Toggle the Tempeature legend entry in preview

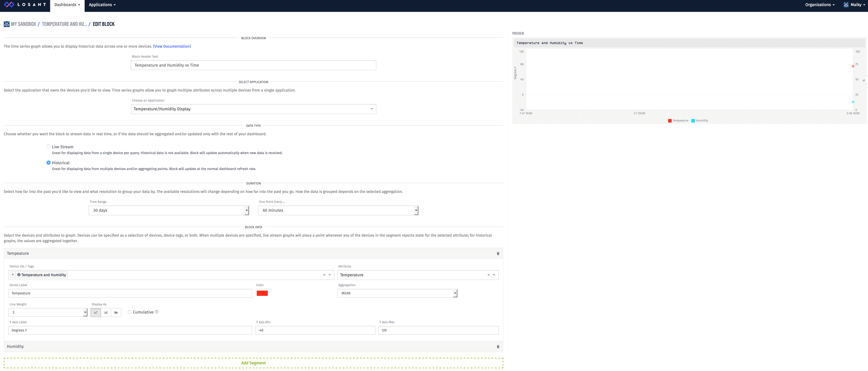tap(678, 120)
